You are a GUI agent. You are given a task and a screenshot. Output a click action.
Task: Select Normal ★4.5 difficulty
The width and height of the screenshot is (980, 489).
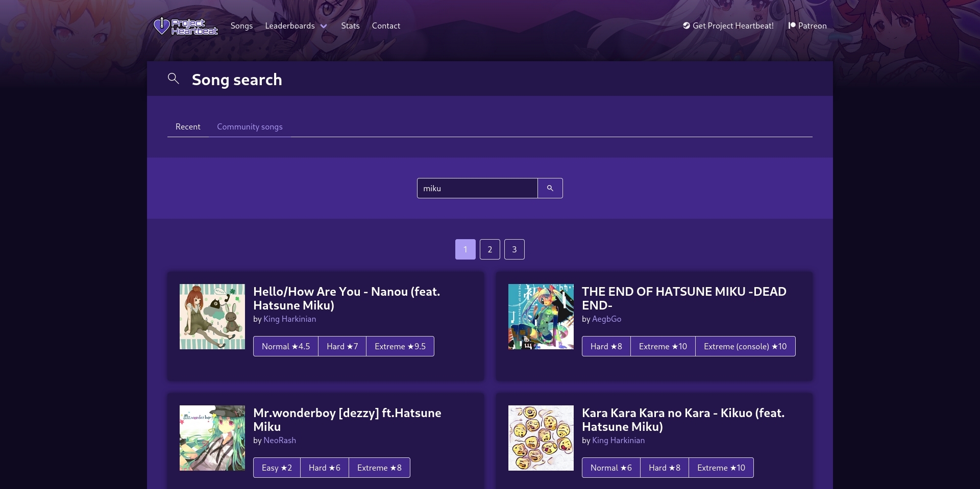coord(286,346)
